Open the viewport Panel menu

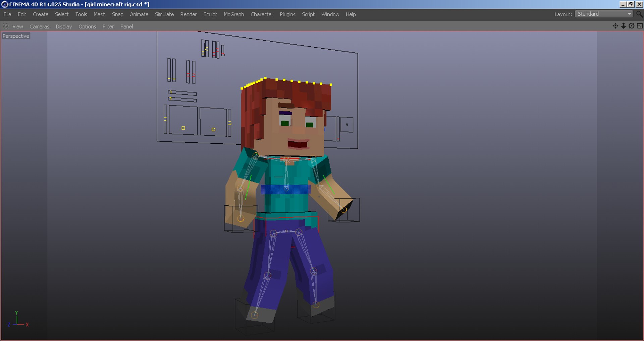pos(126,26)
